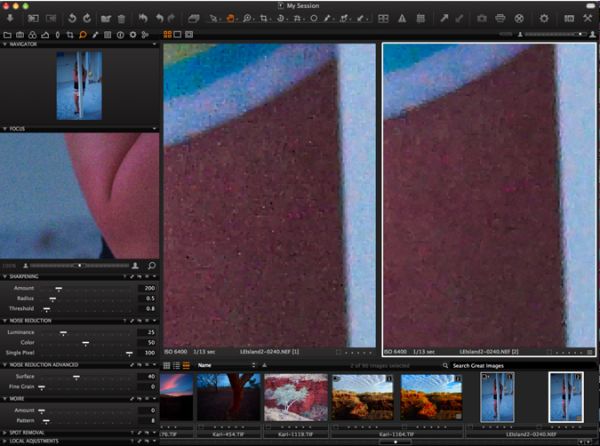This screenshot has width=600, height=446.
Task: Switch browser to grid thumbnail view
Action: pos(167,366)
